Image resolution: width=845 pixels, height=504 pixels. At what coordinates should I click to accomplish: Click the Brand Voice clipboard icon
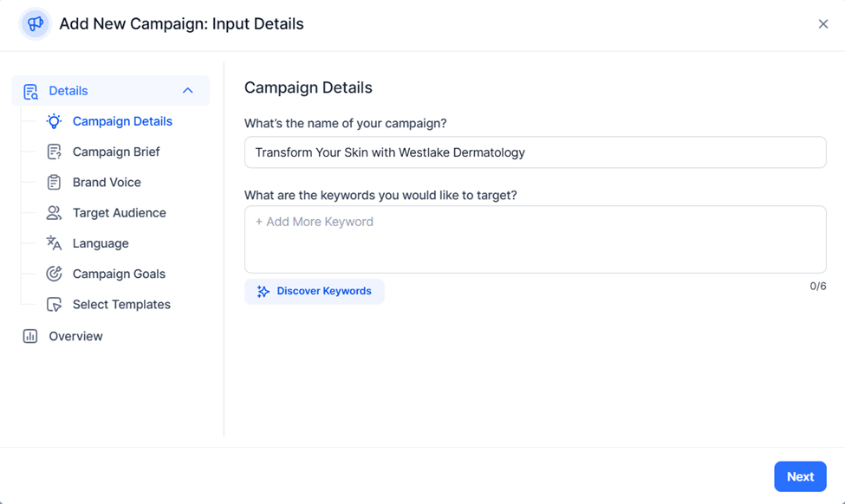tap(54, 183)
